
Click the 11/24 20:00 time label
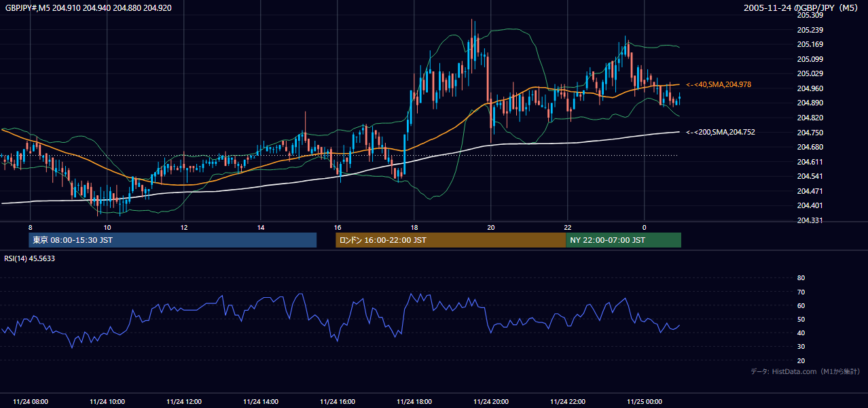coord(491,401)
